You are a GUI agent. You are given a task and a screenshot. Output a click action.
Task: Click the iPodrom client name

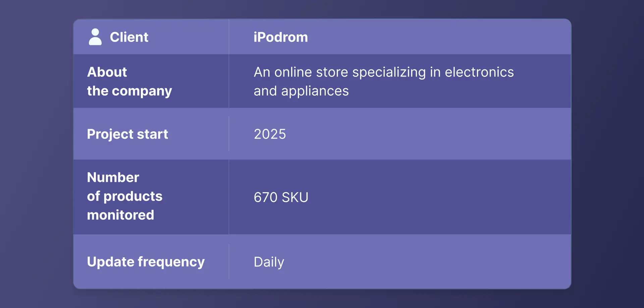281,37
